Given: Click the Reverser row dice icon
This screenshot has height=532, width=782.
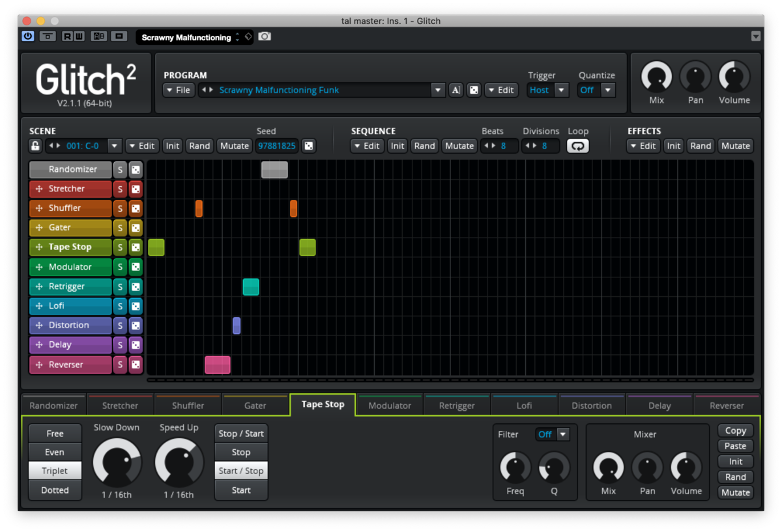Looking at the screenshot, I should click(x=136, y=365).
